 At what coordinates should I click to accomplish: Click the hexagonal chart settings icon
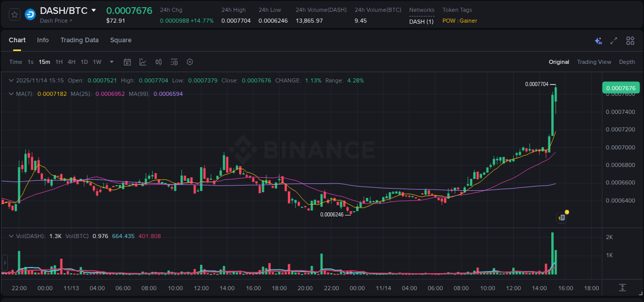click(190, 62)
